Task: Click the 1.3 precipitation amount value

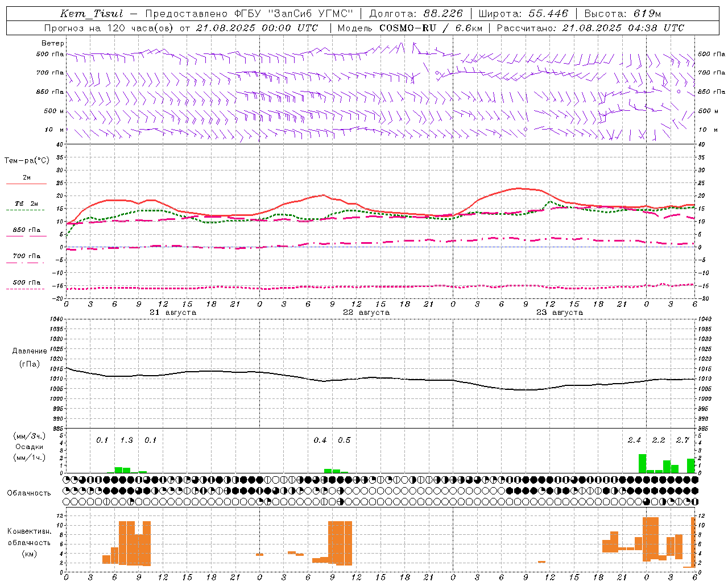Action: point(126,440)
